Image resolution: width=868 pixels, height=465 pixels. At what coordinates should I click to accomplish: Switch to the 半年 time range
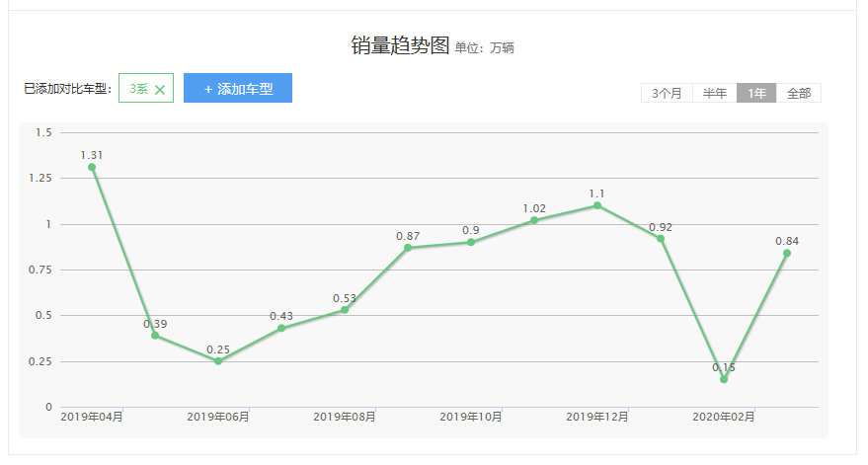715,94
